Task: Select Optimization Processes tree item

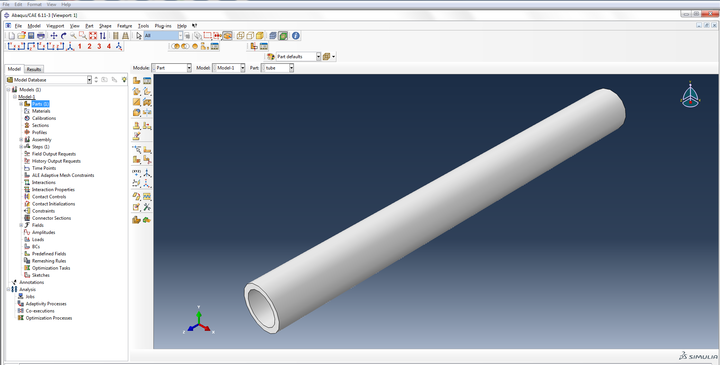Action: pos(49,318)
